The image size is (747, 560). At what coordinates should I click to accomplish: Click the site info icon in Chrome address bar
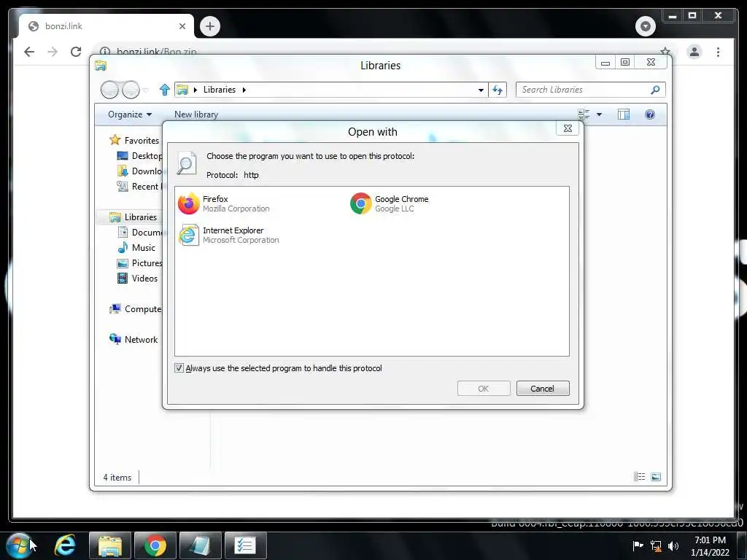[x=105, y=52]
